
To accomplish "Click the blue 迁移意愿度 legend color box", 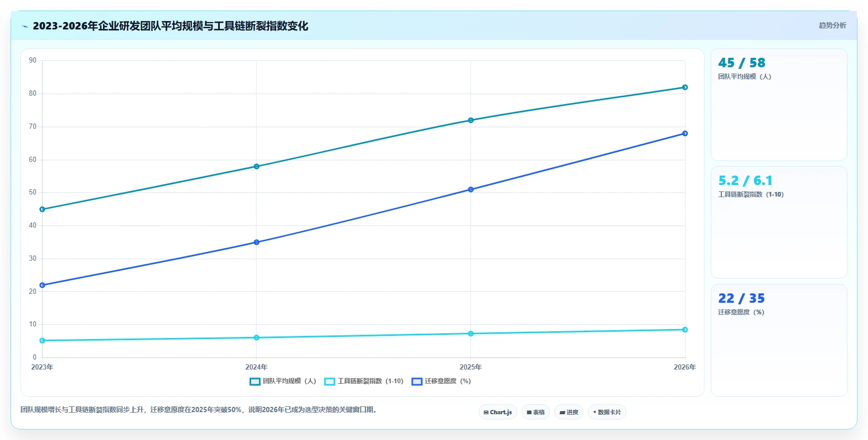I will (417, 382).
